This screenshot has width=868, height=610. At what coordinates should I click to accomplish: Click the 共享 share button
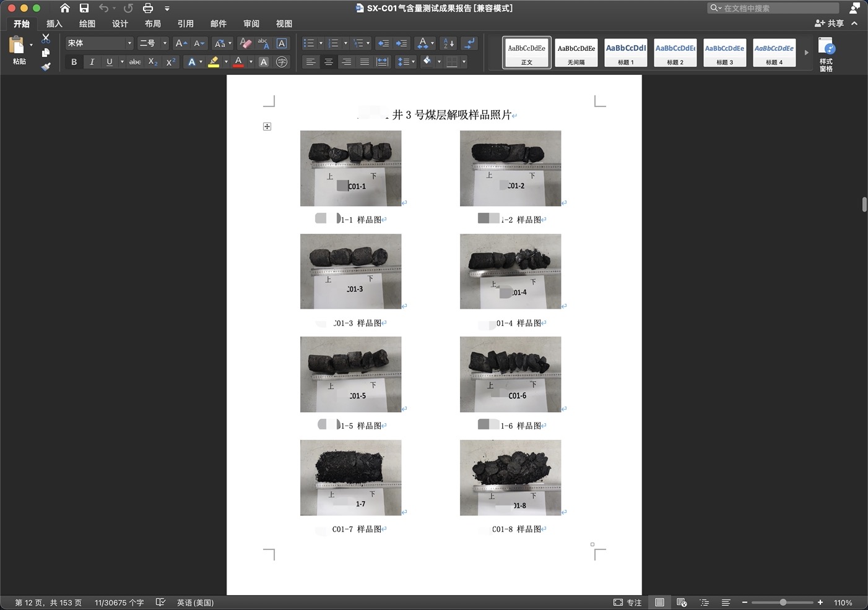[x=830, y=24]
